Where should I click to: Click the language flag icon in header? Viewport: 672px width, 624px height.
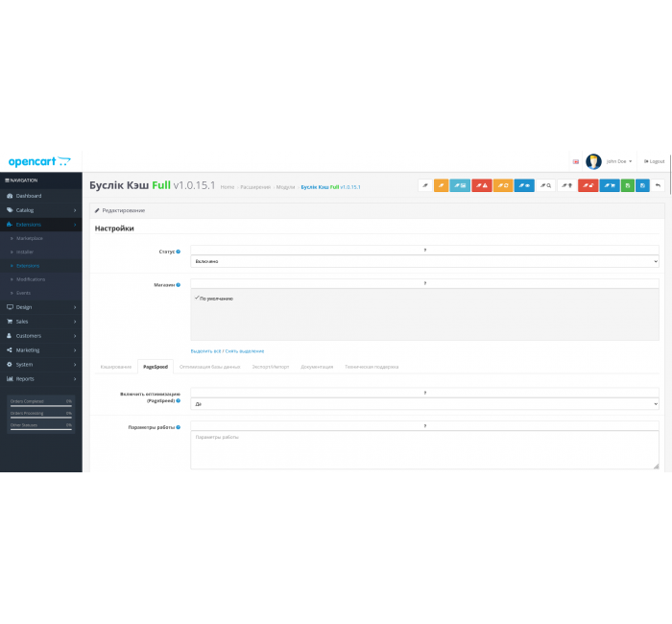click(576, 161)
